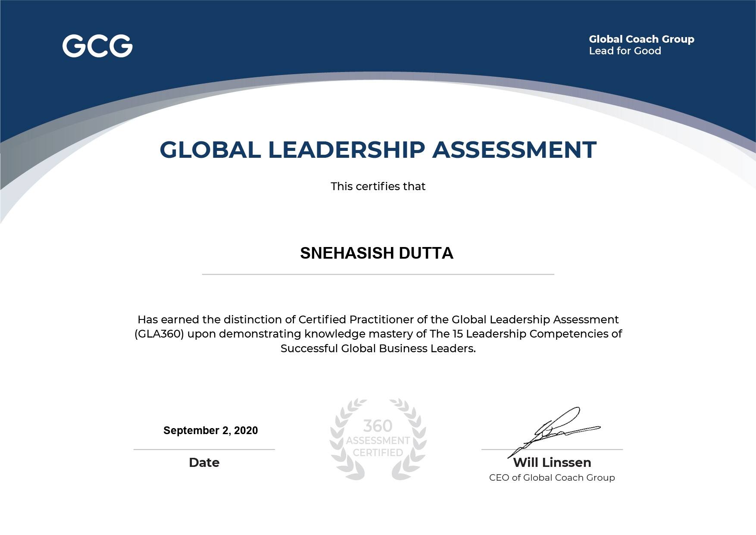The width and height of the screenshot is (756, 535).
Task: Click the line starting "(GLA360) upon demonstrating"
Action: coord(378,334)
